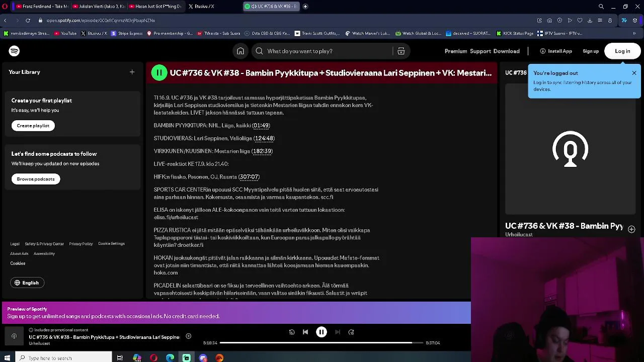Image resolution: width=644 pixels, height=362 pixels.
Task: Open the Privacy Policy link
Action: click(x=81, y=244)
